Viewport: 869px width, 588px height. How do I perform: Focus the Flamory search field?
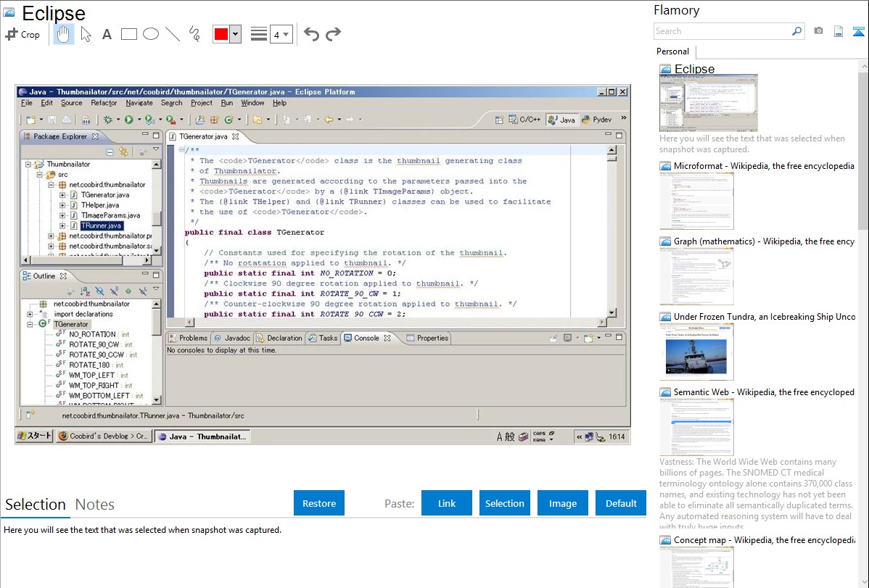722,31
